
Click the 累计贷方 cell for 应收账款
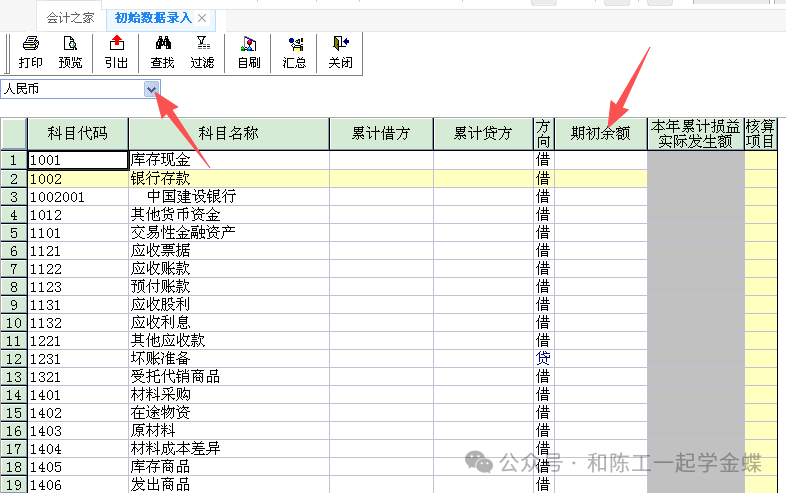[x=483, y=269]
